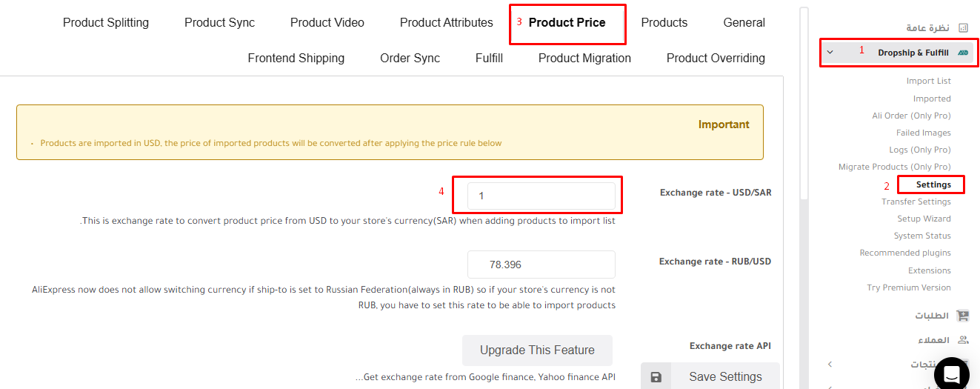Click the customers people icon in sidebar

963,340
